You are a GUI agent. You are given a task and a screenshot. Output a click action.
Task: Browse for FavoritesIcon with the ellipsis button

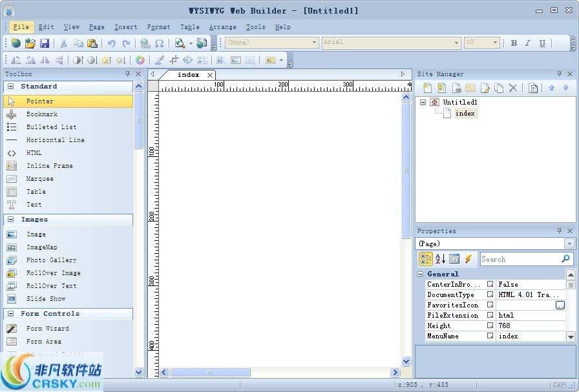click(560, 305)
